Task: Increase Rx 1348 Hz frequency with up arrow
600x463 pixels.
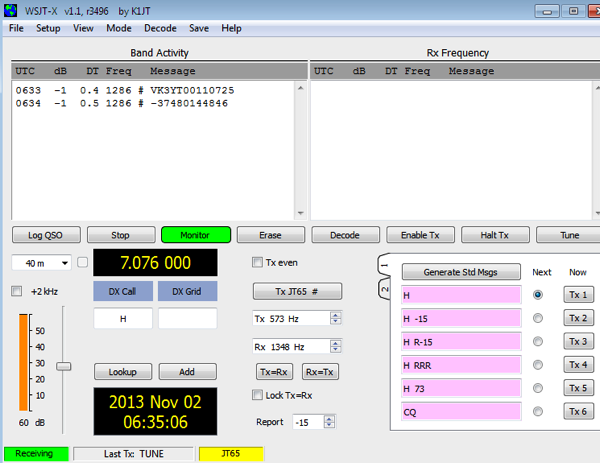Action: click(x=336, y=343)
